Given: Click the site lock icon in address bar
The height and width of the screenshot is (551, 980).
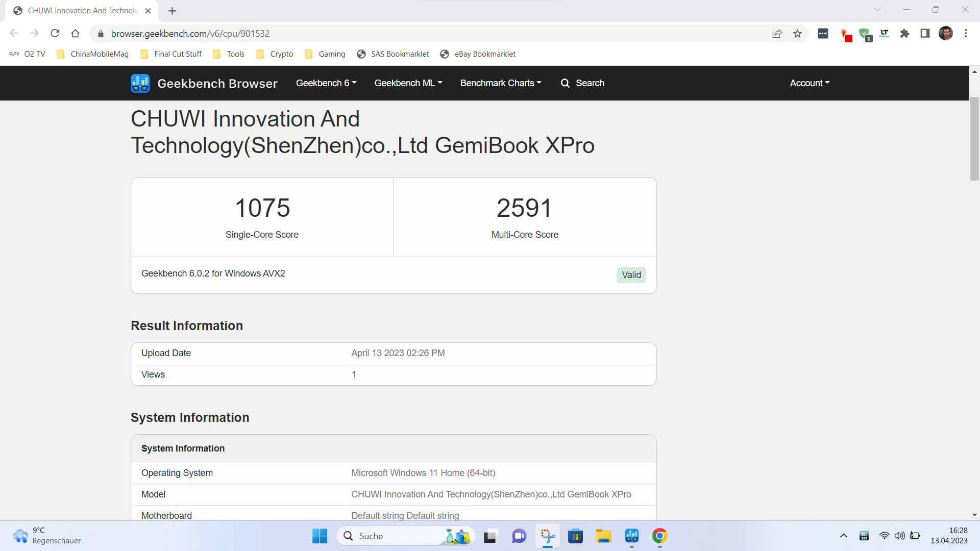Looking at the screenshot, I should 101,34.
